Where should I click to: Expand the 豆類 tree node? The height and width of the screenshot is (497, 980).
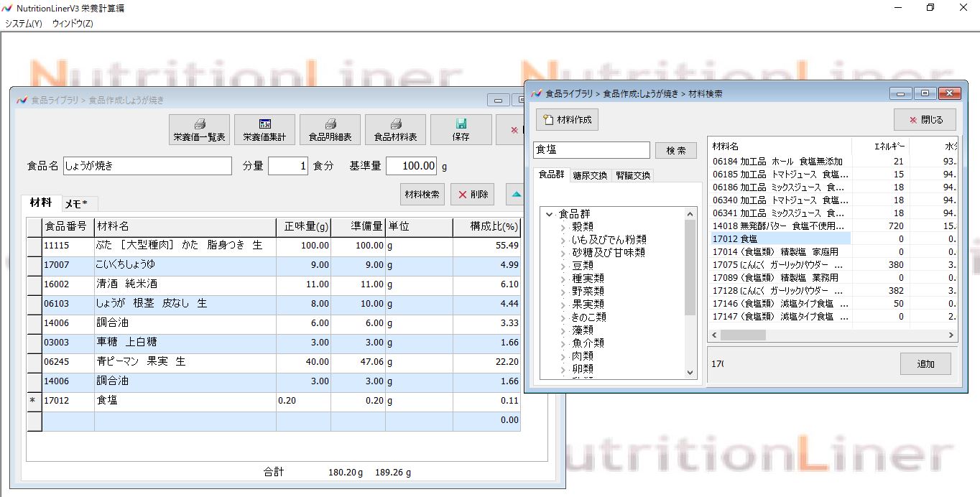[x=563, y=266]
